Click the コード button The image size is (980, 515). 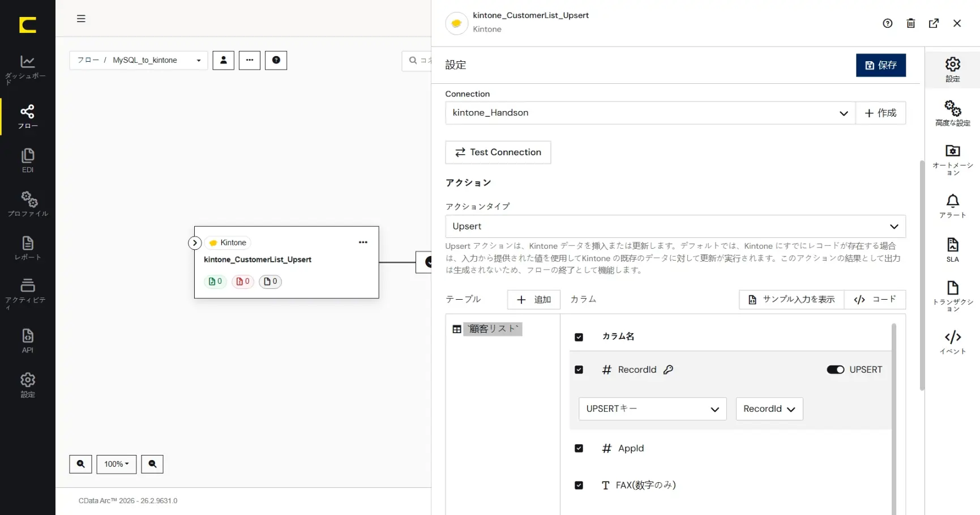pos(875,300)
